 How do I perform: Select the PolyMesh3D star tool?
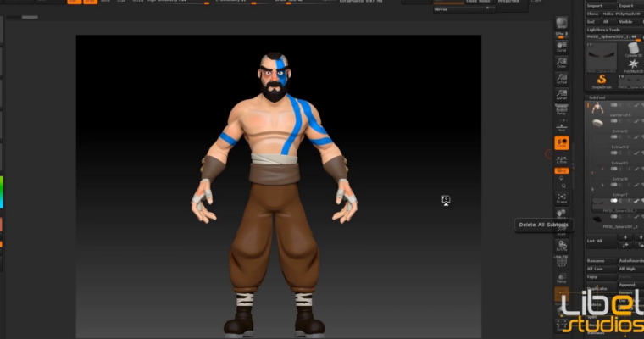tap(633, 65)
